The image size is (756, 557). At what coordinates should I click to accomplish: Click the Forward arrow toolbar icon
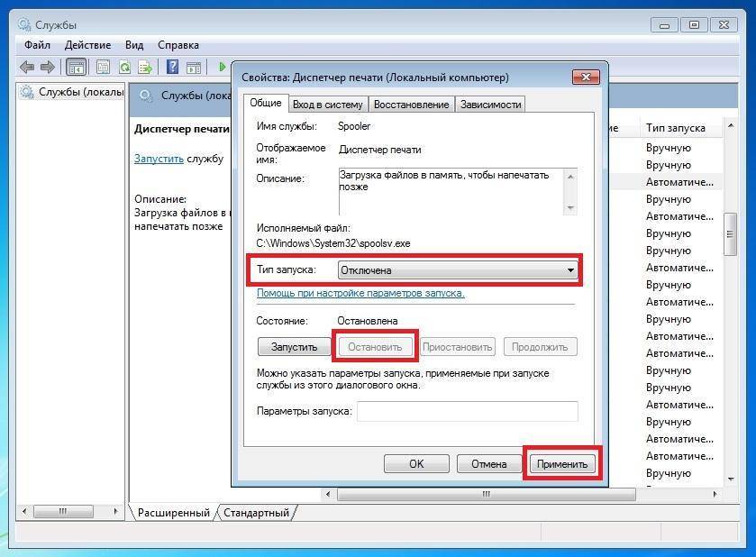pyautogui.click(x=47, y=67)
